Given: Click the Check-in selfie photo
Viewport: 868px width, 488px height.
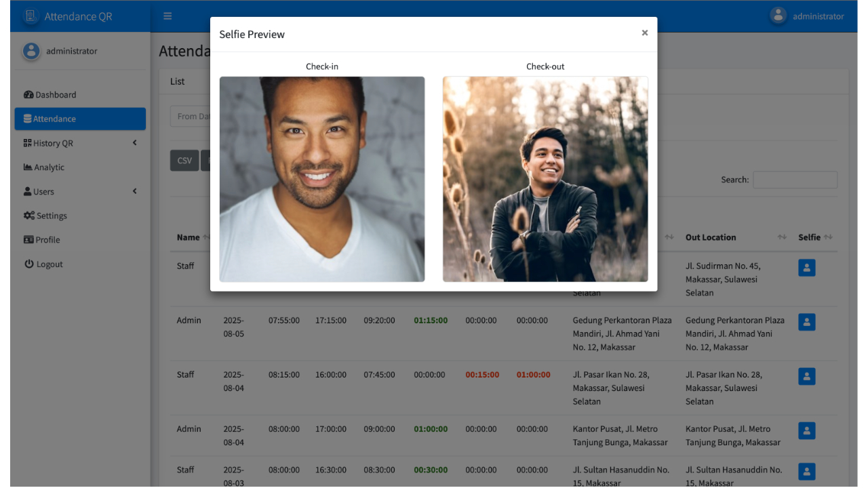Looking at the screenshot, I should (322, 179).
